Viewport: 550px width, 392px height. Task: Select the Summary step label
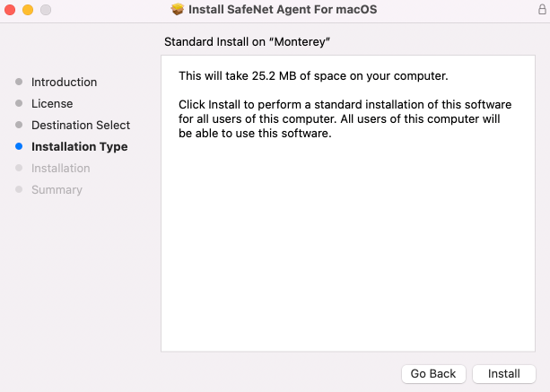pyautogui.click(x=57, y=189)
